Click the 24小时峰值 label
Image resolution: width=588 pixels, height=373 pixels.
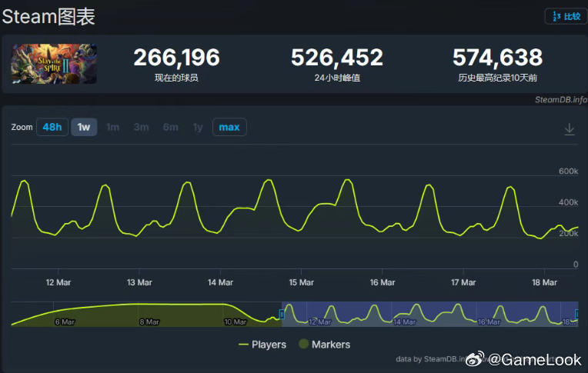coord(337,78)
